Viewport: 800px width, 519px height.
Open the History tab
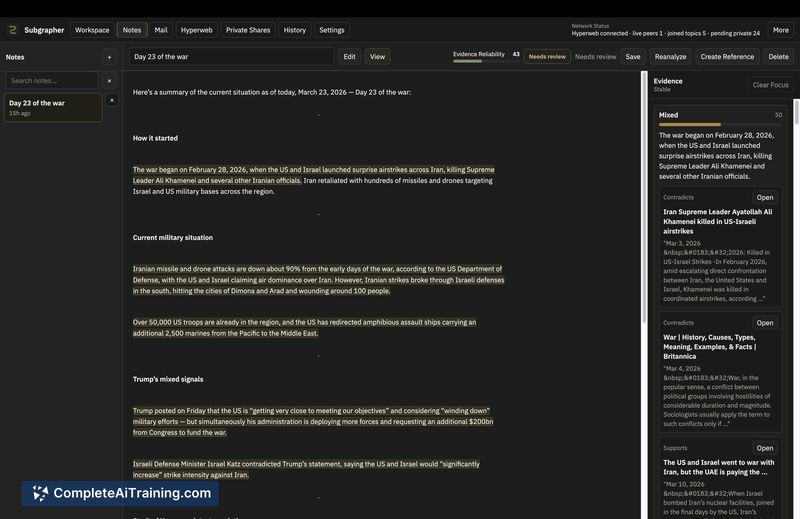coord(294,30)
